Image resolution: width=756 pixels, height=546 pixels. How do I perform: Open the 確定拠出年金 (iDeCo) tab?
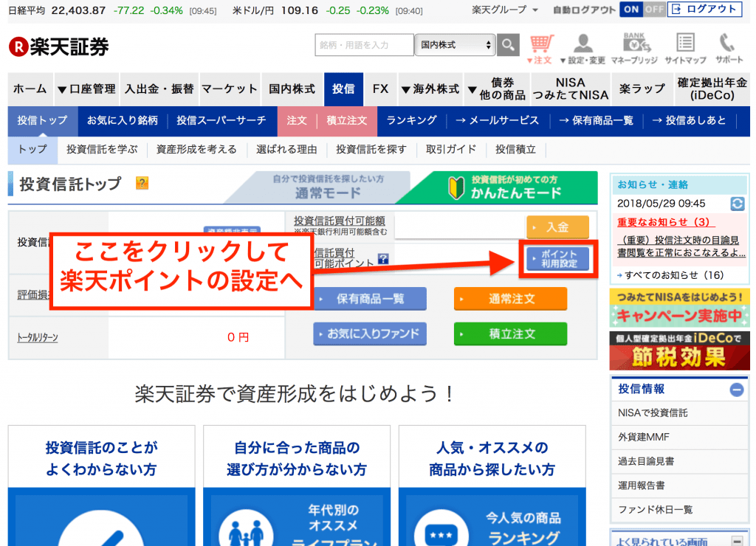[x=712, y=89]
